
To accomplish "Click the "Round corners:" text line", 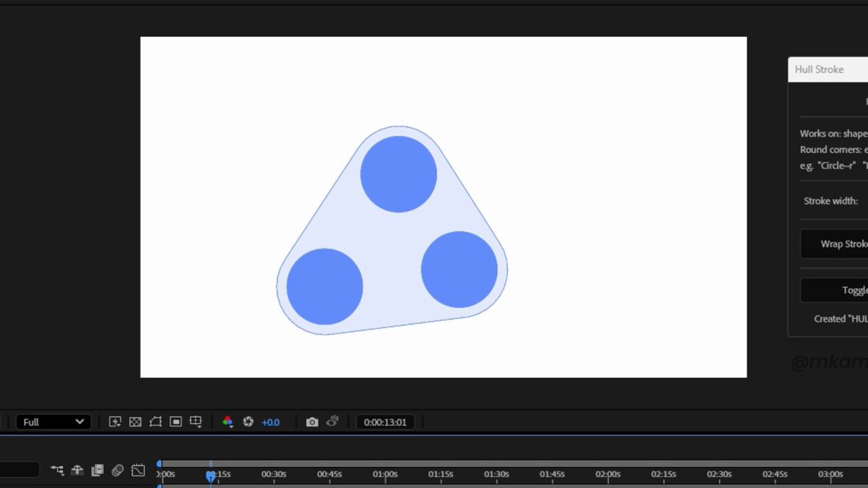I will pyautogui.click(x=833, y=150).
